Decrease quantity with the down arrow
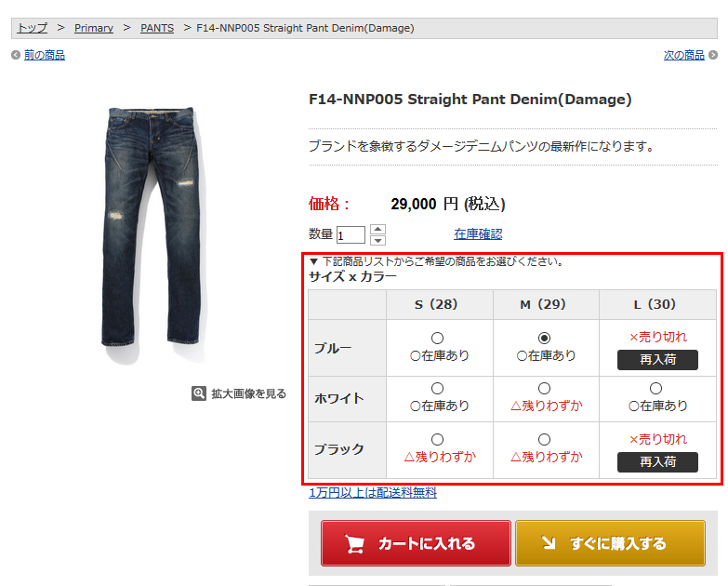Screen dimensions: 728x586 pos(377,240)
